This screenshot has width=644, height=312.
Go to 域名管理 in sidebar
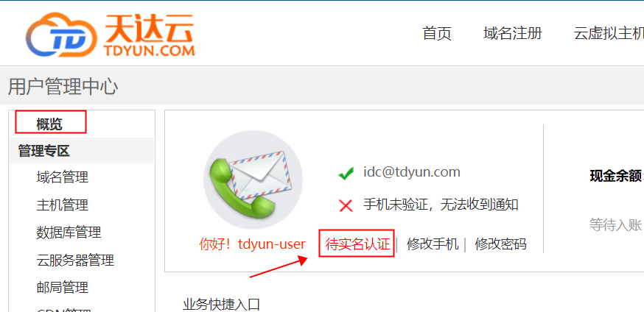63,177
